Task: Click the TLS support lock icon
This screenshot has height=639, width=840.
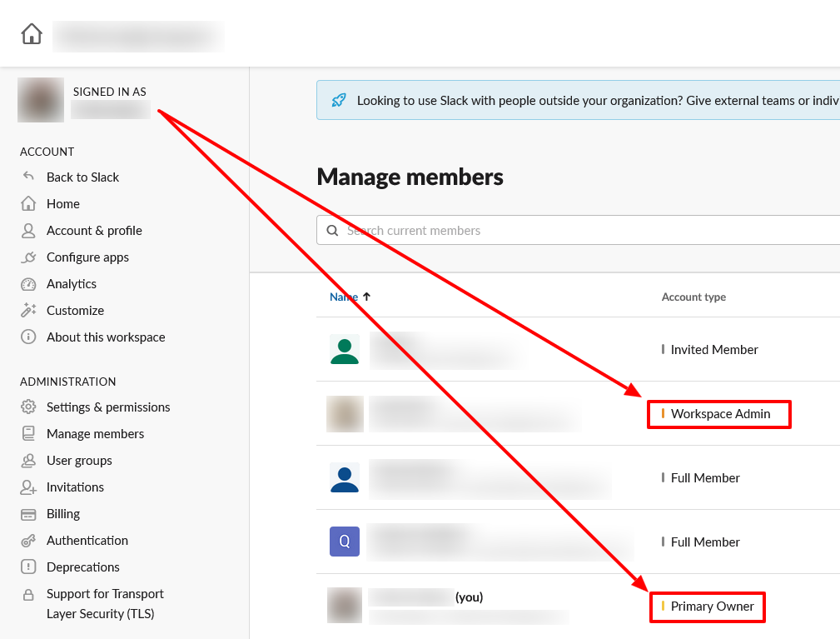Action: pos(28,595)
